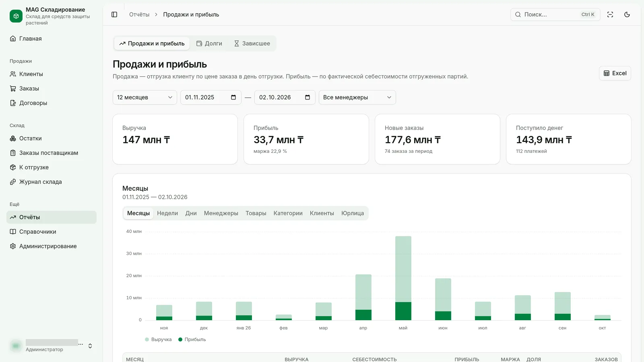
Task: Switch to the Долги tab
Action: pos(209,43)
